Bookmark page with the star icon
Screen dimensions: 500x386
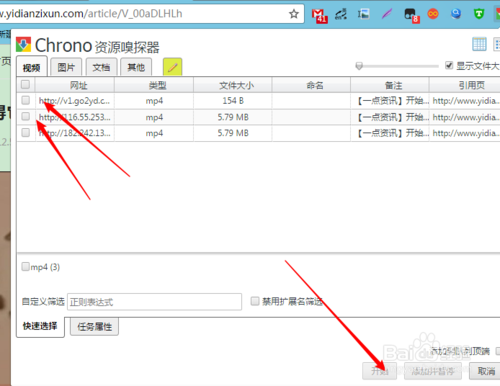(x=294, y=14)
